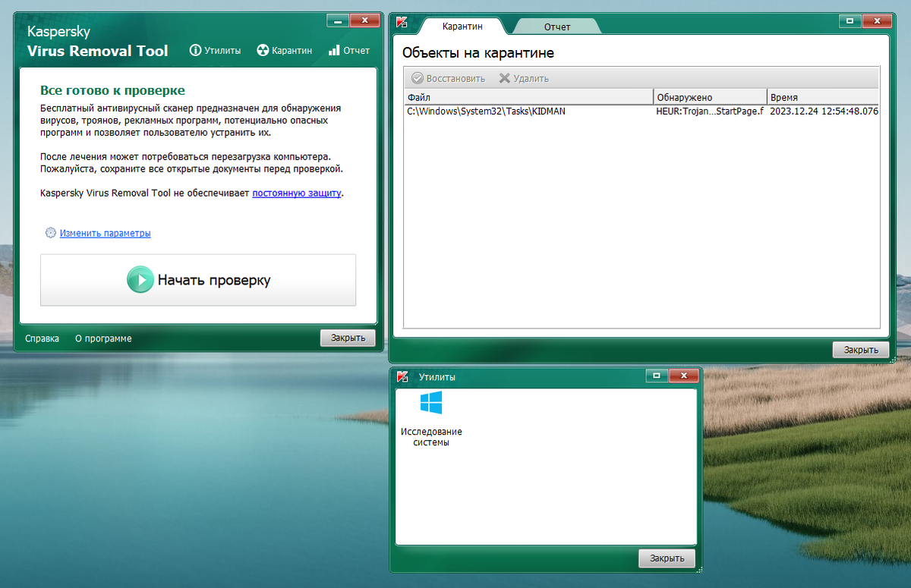Maximize the Утилиты window
The image size is (911, 588).
tap(657, 375)
